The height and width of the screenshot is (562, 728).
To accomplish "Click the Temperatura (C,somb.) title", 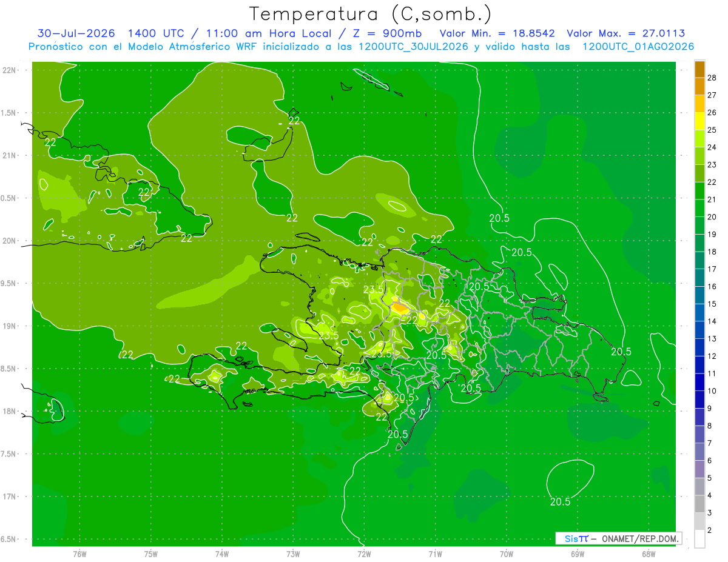I will pos(371,14).
